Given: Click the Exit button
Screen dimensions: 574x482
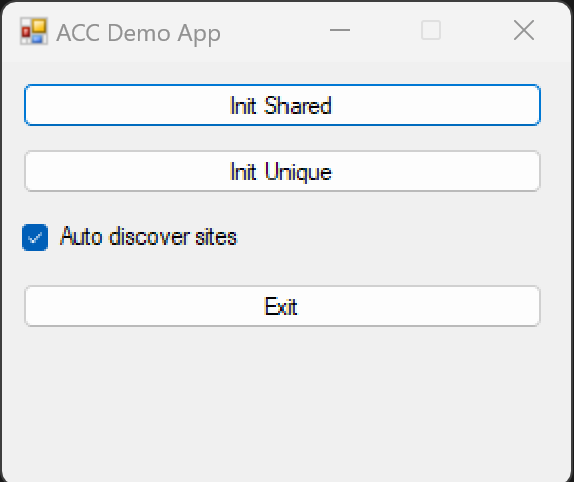Looking at the screenshot, I should 282,306.
